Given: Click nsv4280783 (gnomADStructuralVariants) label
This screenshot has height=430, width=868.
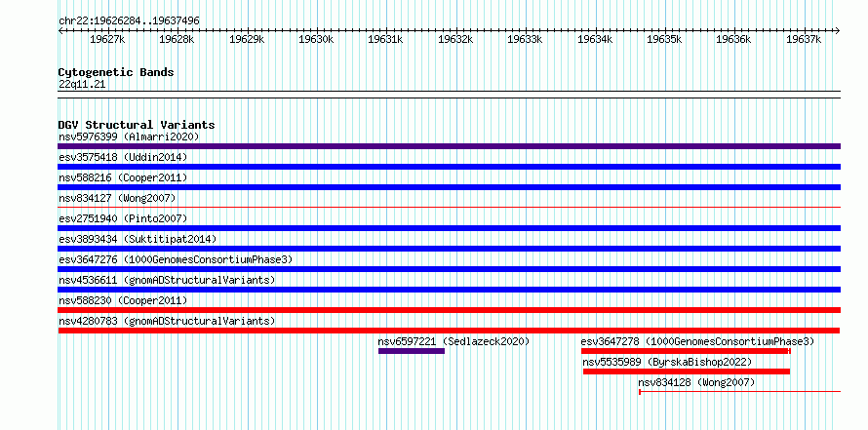Looking at the screenshot, I should pos(167,321).
